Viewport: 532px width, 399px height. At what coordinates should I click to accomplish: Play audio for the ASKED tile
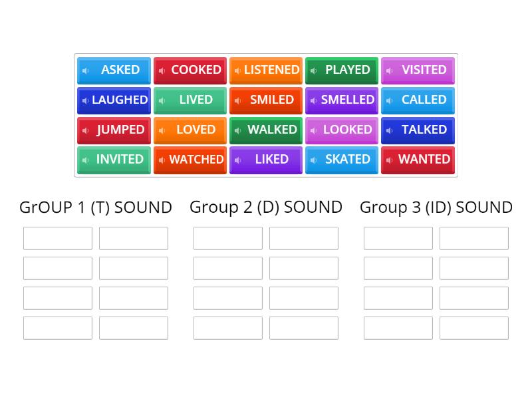(x=86, y=70)
